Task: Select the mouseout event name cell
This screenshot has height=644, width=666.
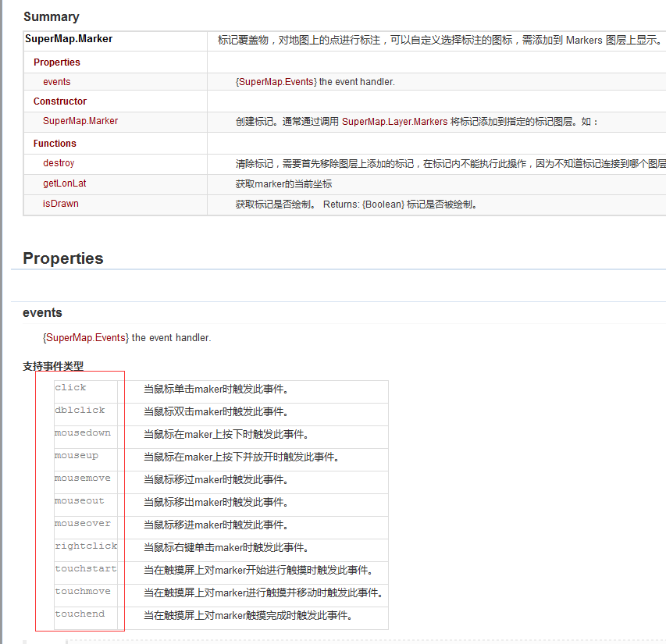Action: point(86,505)
